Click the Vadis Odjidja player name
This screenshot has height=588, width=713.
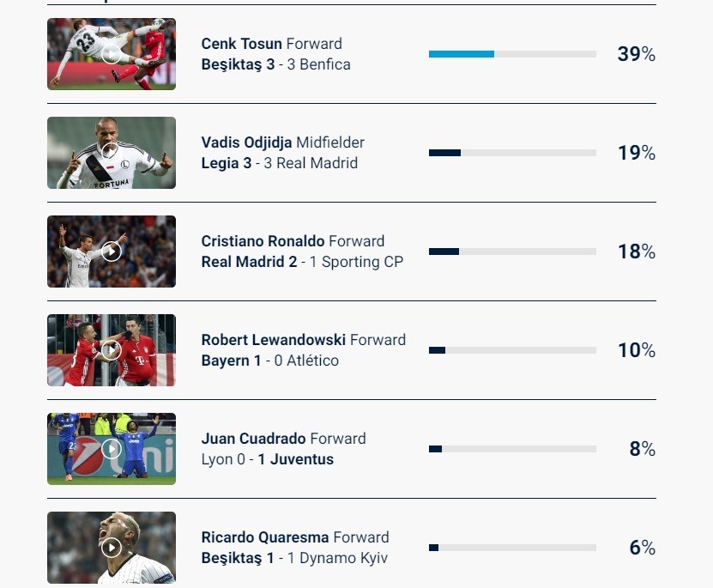coord(246,142)
